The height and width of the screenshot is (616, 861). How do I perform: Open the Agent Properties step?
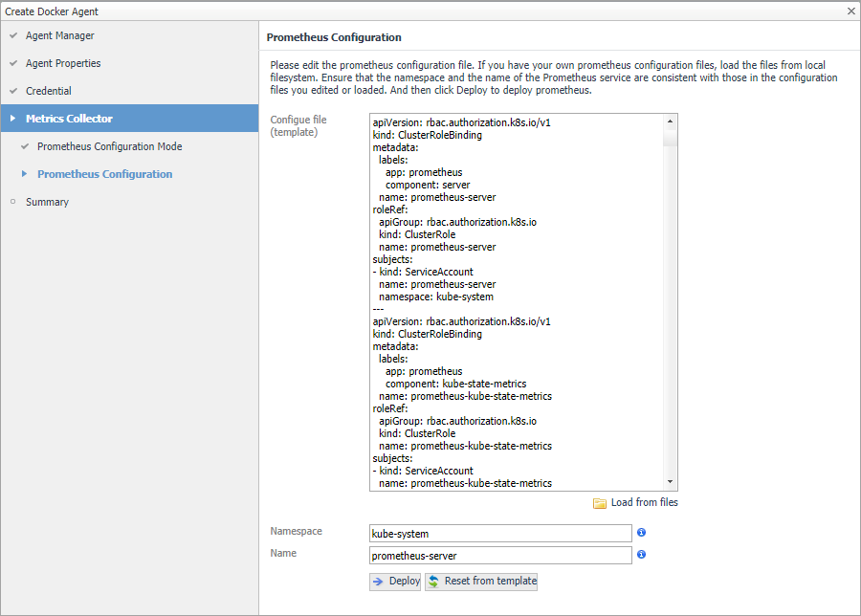63,64
